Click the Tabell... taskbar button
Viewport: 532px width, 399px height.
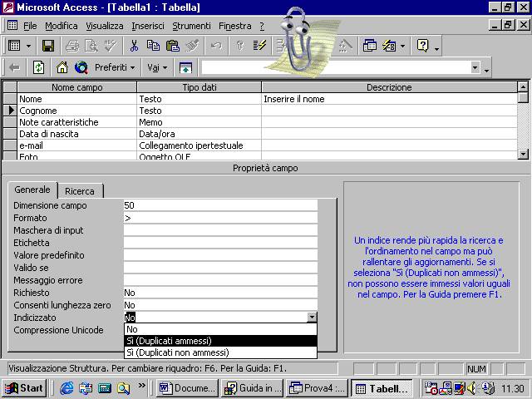[382, 388]
